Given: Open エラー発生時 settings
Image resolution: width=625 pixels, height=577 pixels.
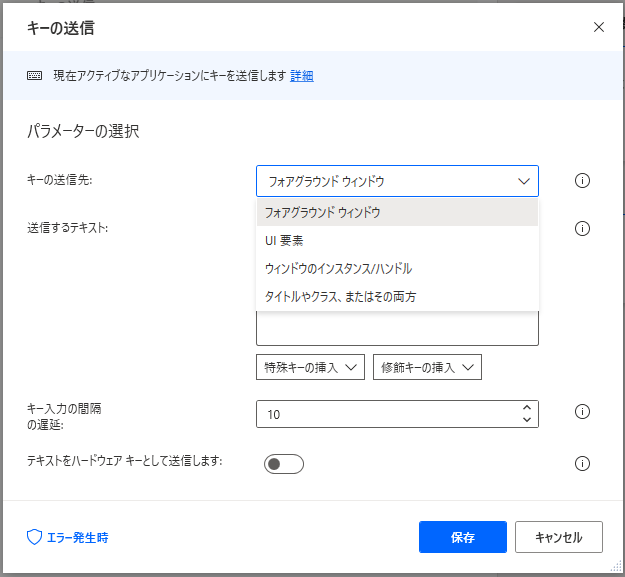Looking at the screenshot, I should [77, 538].
